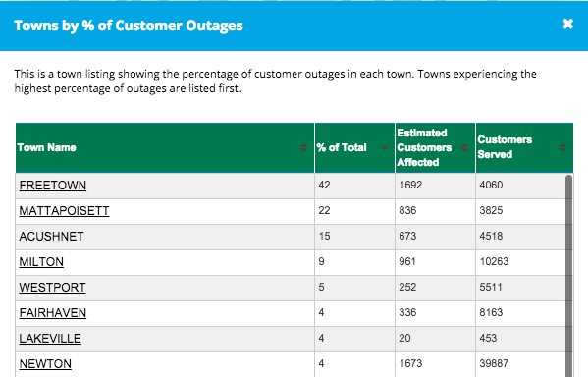This screenshot has height=377, width=588.
Task: Select Westport's 5 percent cell
Action: [354, 288]
